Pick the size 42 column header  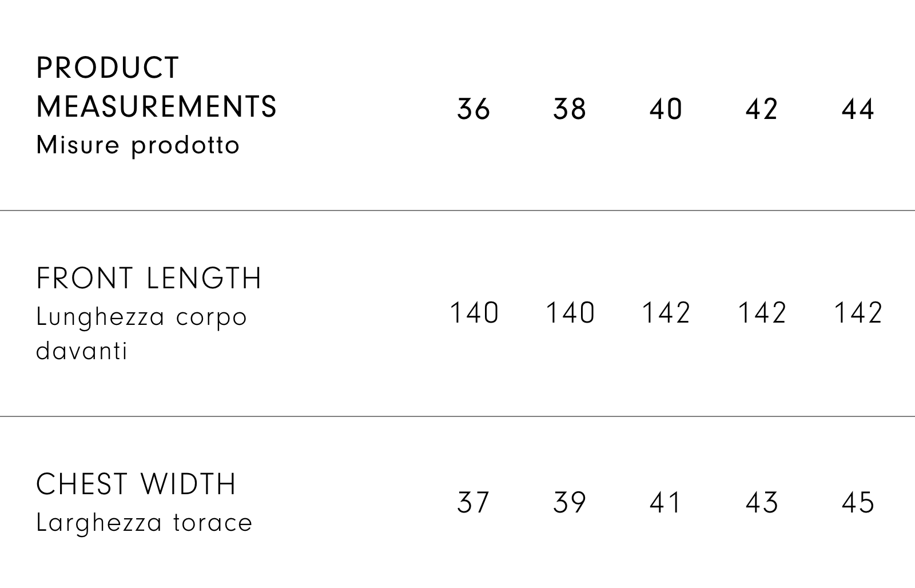(x=762, y=109)
